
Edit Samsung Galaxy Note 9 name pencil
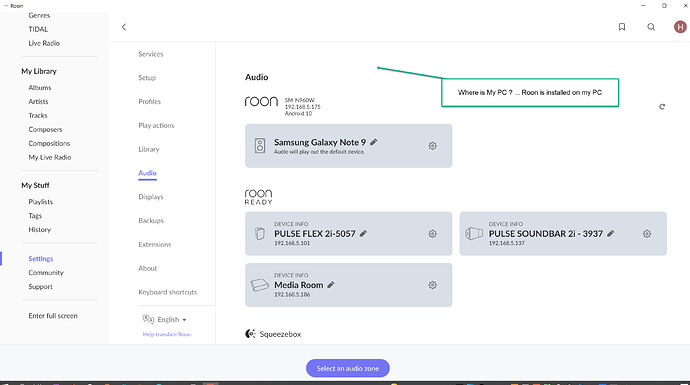[374, 142]
